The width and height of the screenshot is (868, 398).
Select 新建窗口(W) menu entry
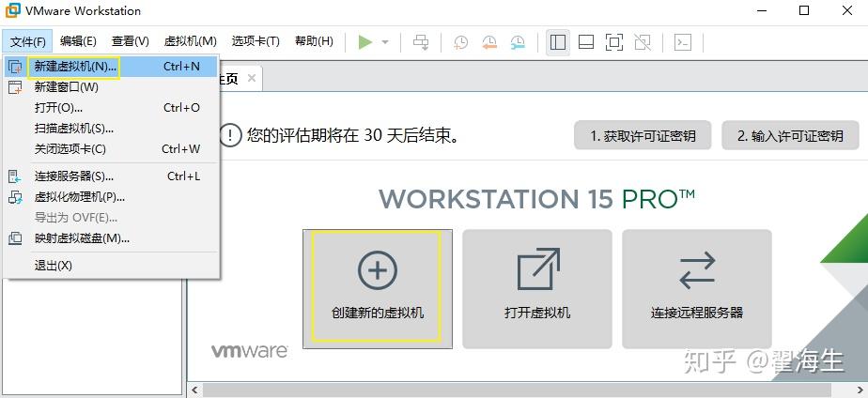[x=111, y=87]
